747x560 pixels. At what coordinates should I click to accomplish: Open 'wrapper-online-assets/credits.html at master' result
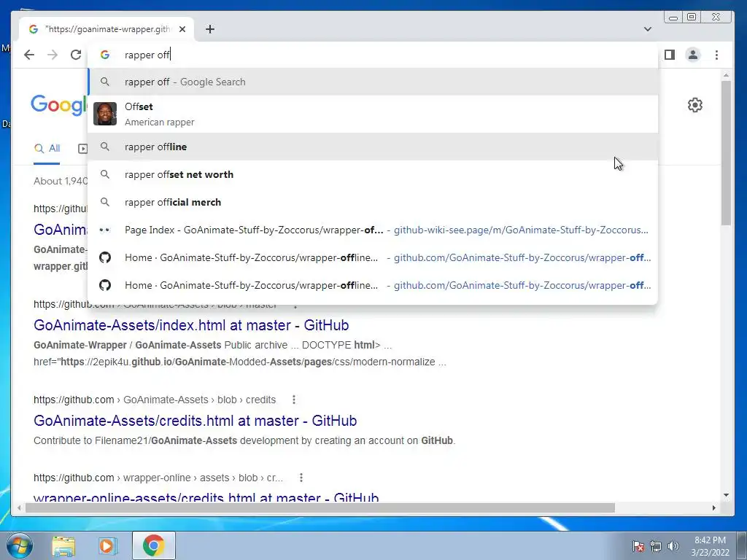tap(206, 497)
